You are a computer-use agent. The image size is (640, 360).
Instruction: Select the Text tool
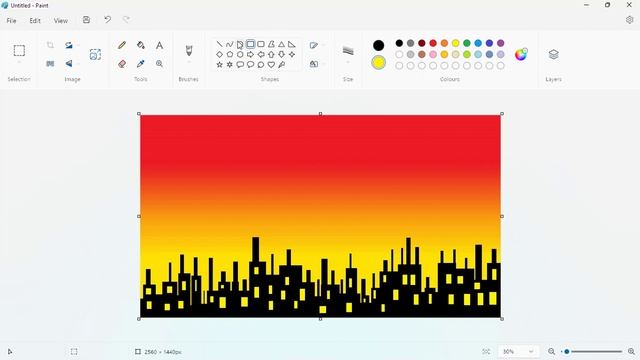coord(160,45)
